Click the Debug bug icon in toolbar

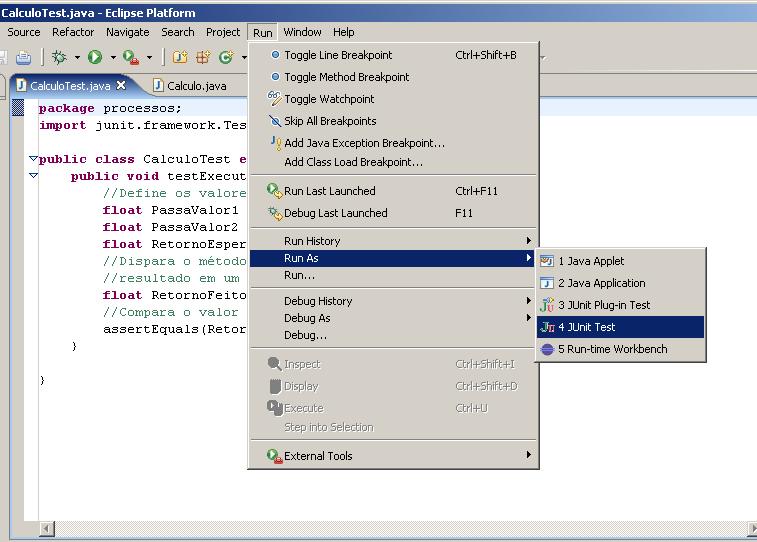point(59,57)
